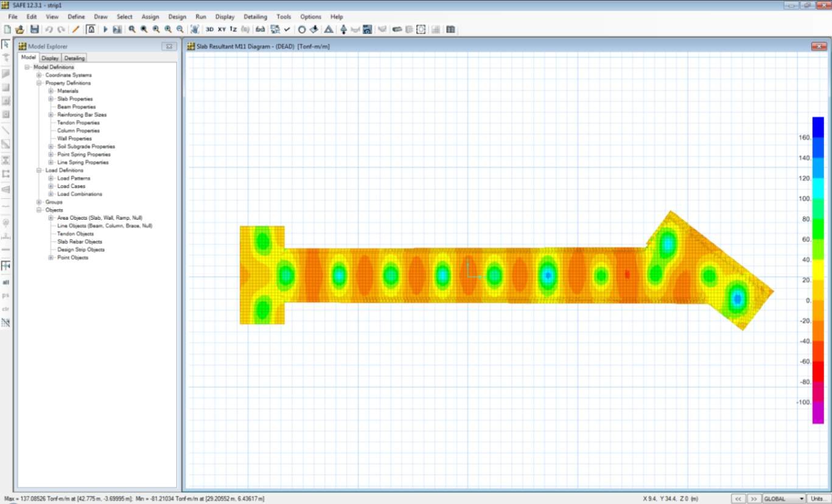Viewport: 832px width, 504px height.
Task: Toggle the 'all' select button in sidebar
Action: point(6,282)
